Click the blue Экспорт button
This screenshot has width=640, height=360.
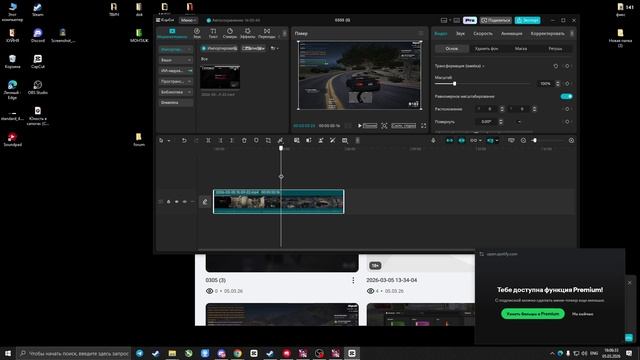coord(527,20)
